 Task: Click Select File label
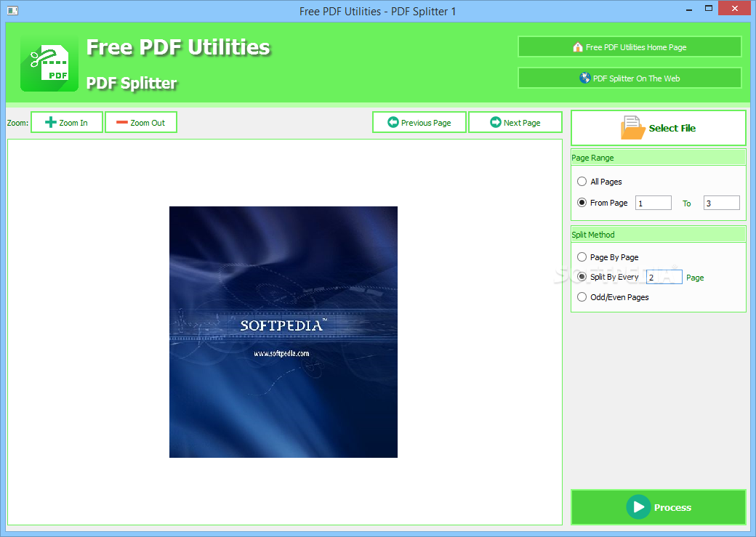pyautogui.click(x=672, y=128)
